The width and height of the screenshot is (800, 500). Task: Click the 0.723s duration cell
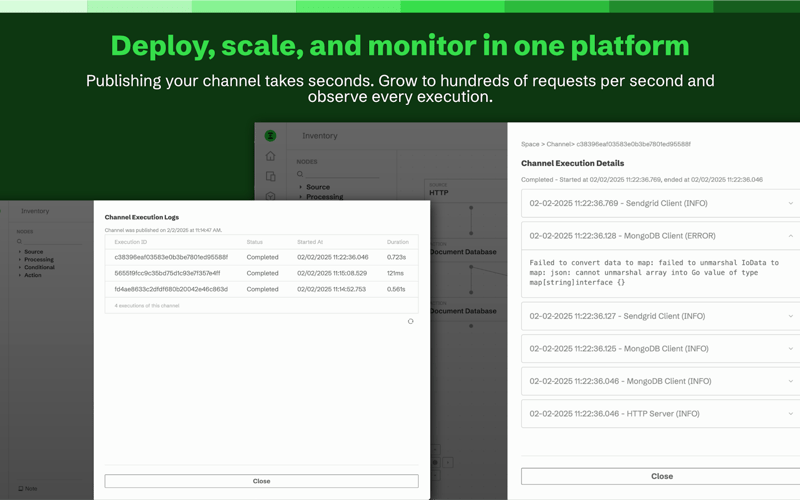click(396, 257)
